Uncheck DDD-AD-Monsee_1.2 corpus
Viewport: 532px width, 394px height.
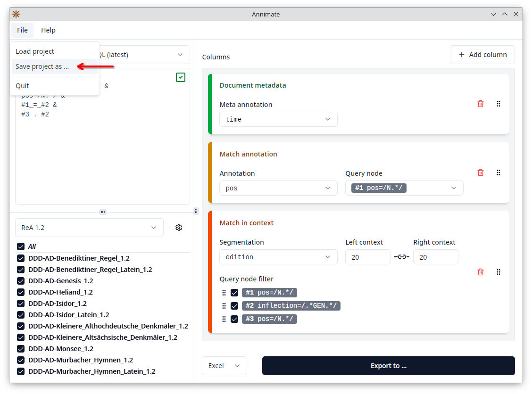tap(21, 349)
